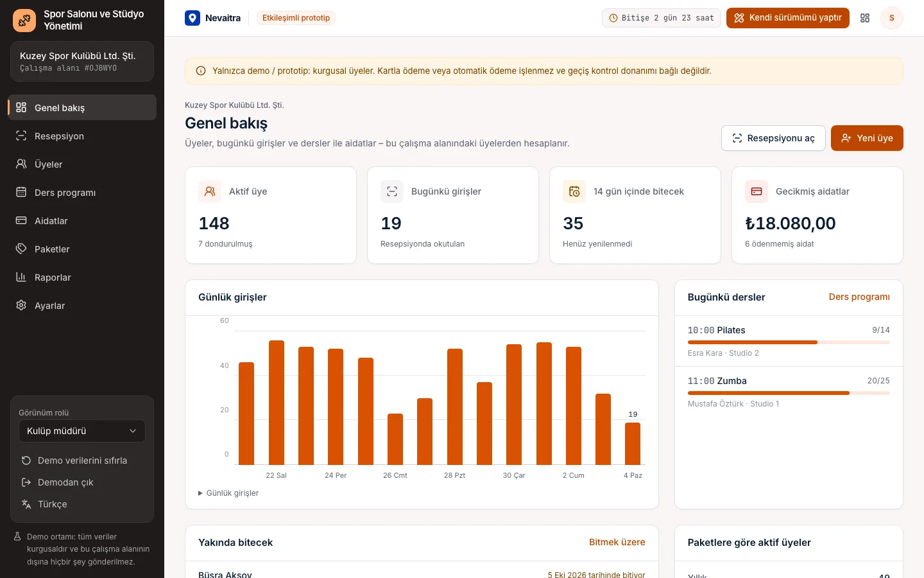Viewport: 924px width, 578px height.
Task: Click the 14 gün içinde bitecek calendar icon
Action: 574,191
